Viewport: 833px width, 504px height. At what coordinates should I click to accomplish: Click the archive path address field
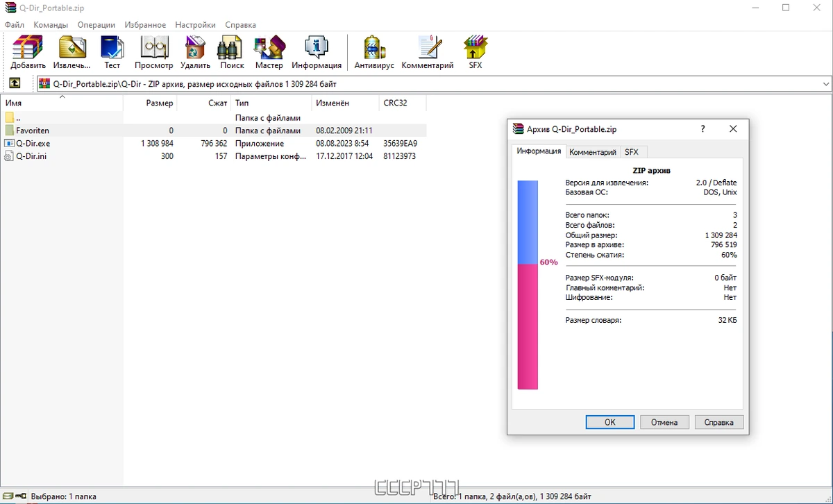pyautogui.click(x=434, y=83)
